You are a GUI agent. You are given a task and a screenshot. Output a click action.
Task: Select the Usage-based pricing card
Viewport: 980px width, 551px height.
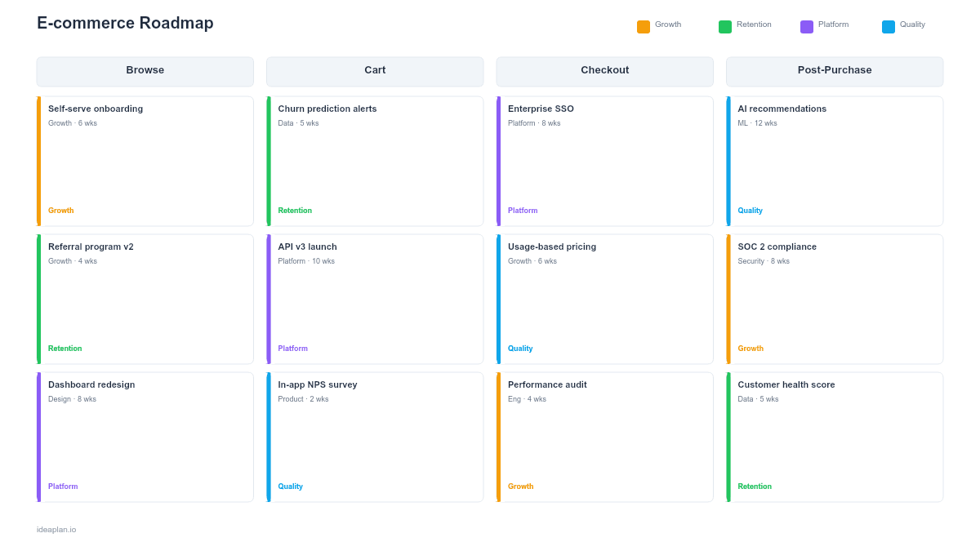click(x=604, y=298)
